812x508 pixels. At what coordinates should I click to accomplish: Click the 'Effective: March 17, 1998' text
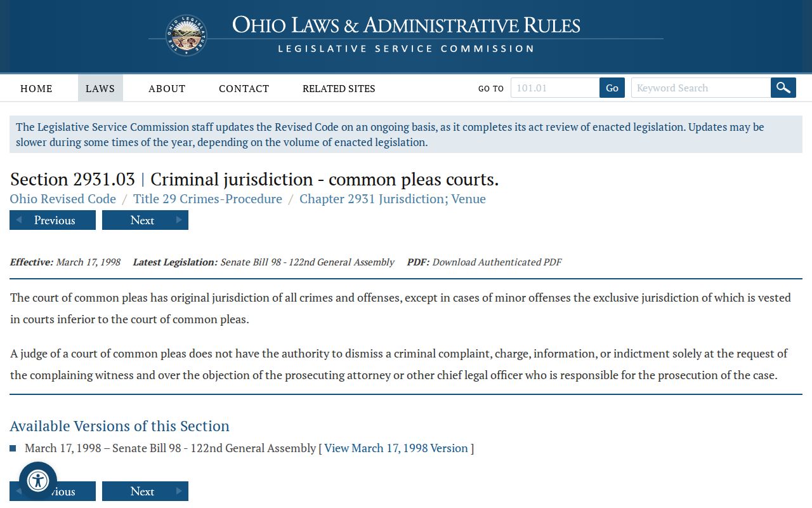coord(65,262)
